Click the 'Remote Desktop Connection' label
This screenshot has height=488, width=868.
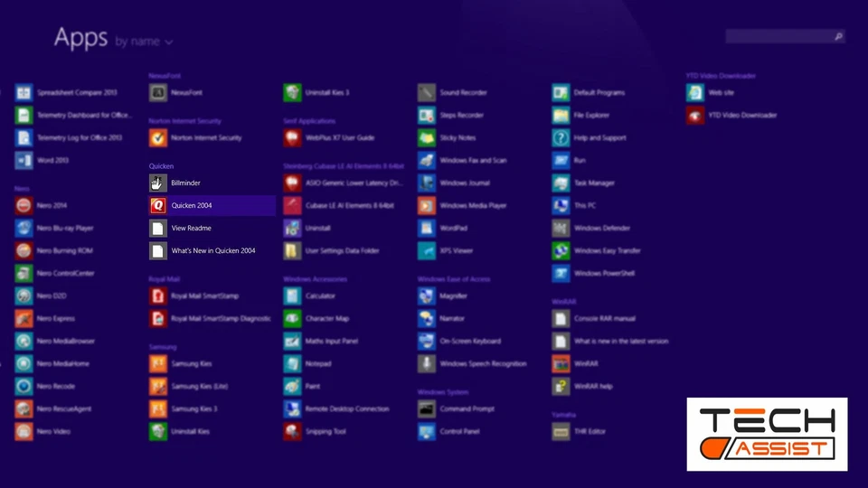tap(347, 408)
